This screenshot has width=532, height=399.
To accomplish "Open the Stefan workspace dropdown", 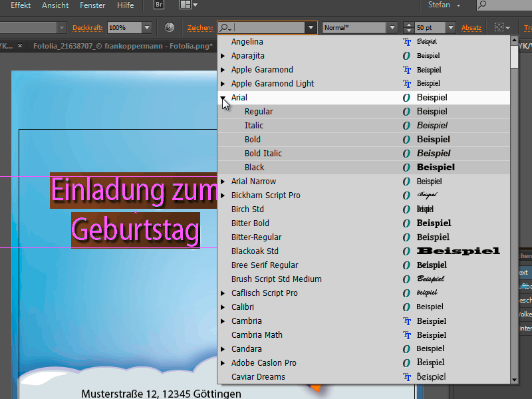I will (x=444, y=5).
